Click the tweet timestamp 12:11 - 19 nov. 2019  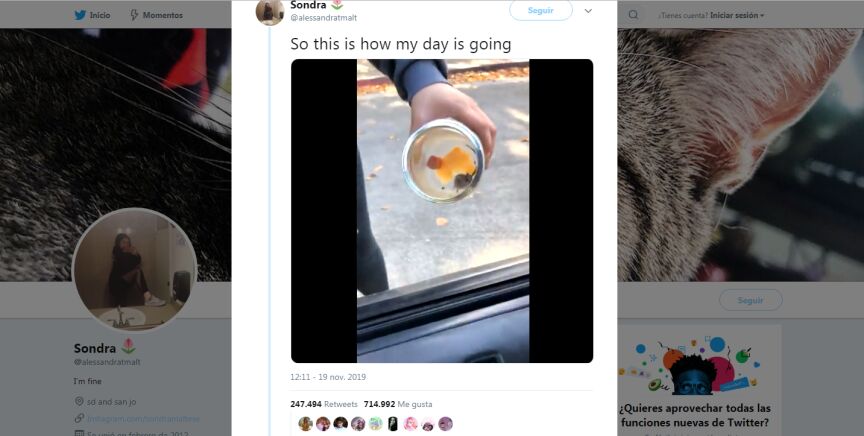329,377
